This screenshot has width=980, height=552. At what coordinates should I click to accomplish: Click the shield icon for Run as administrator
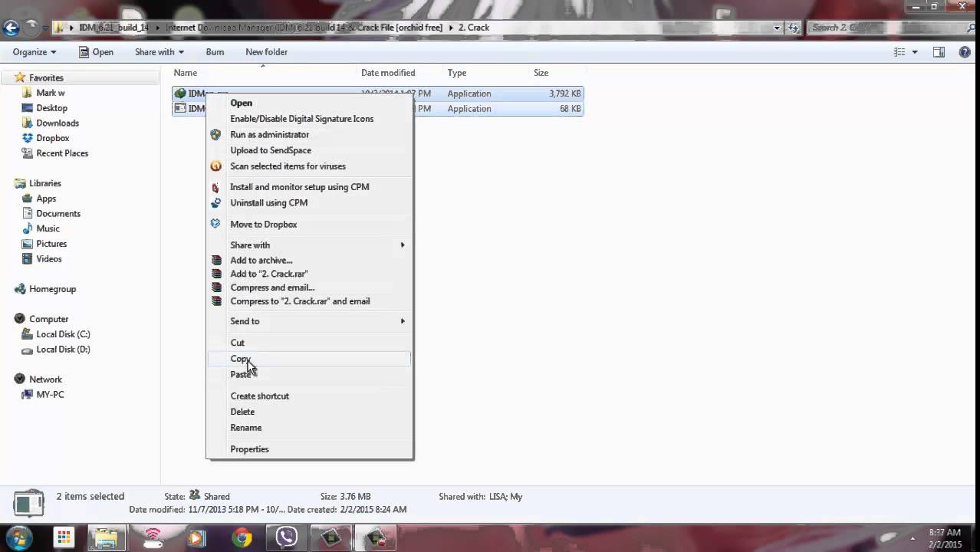[215, 134]
